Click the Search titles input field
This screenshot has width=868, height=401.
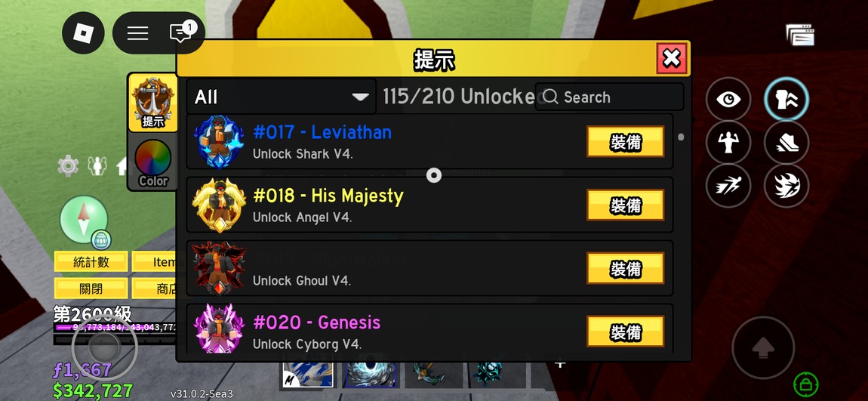click(609, 97)
